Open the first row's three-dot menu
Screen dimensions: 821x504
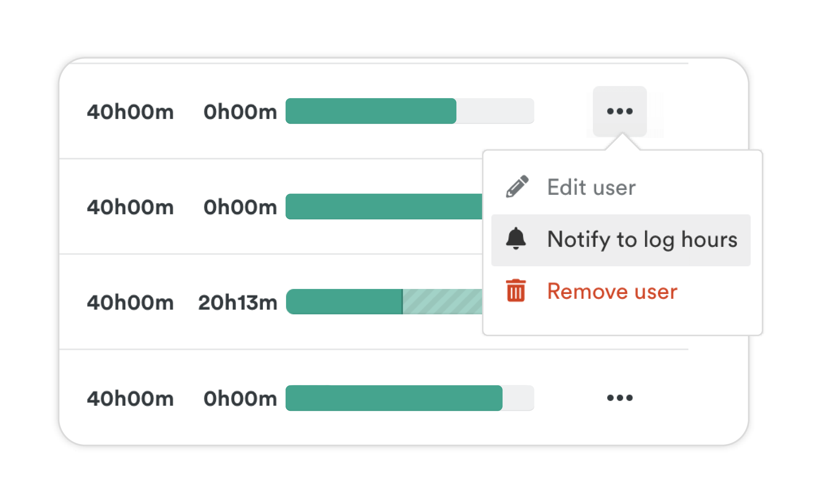point(619,111)
